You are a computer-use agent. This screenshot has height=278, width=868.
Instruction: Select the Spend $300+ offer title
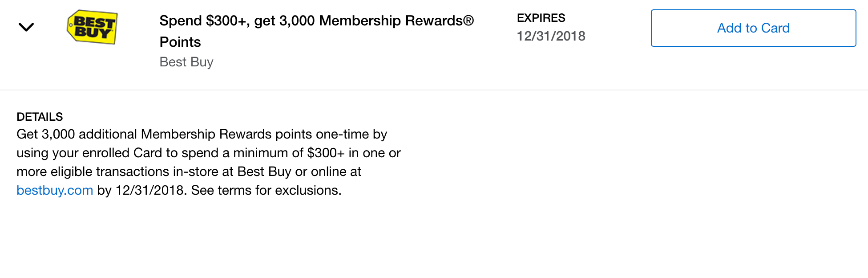pos(316,21)
